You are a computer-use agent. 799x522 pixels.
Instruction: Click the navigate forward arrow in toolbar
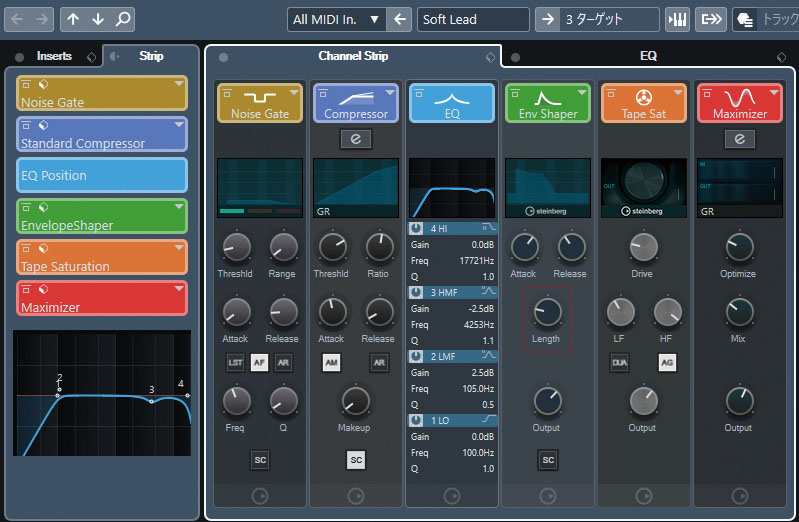point(42,19)
